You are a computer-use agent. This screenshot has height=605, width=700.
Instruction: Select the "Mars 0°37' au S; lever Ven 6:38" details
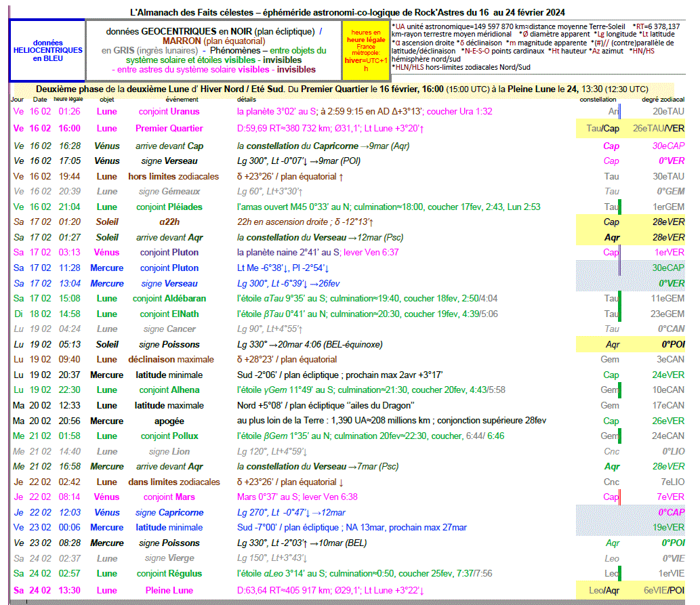(x=297, y=497)
